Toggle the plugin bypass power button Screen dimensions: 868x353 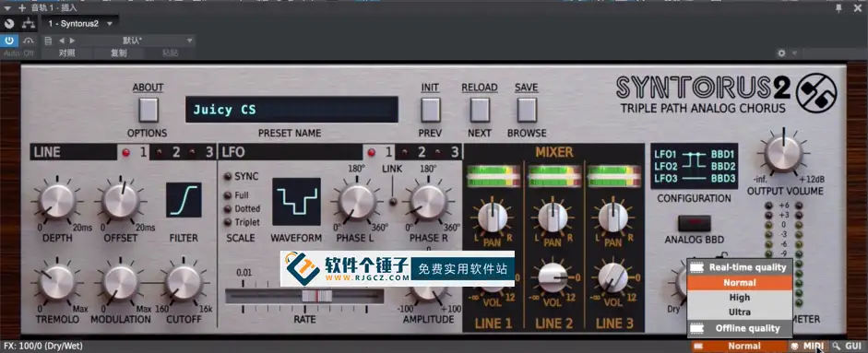[x=9, y=41]
